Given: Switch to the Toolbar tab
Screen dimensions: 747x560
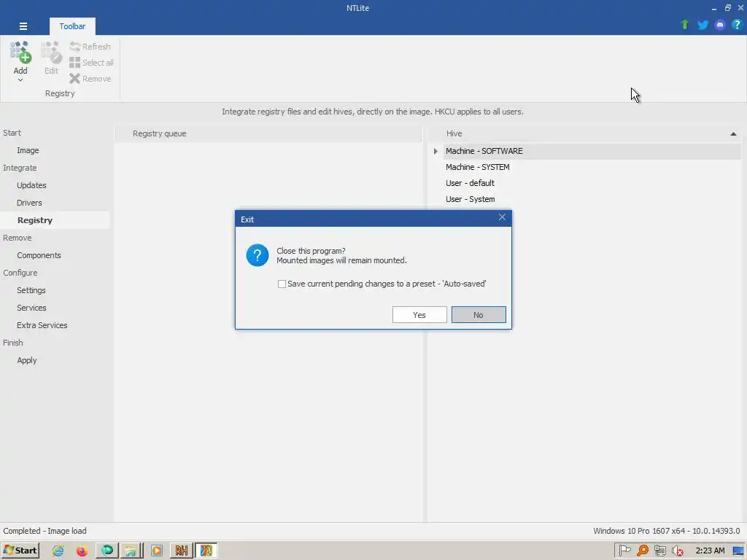Looking at the screenshot, I should click(x=72, y=26).
